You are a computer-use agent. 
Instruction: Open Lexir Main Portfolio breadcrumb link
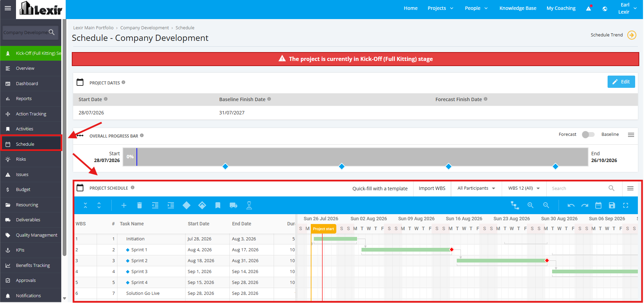pos(93,28)
